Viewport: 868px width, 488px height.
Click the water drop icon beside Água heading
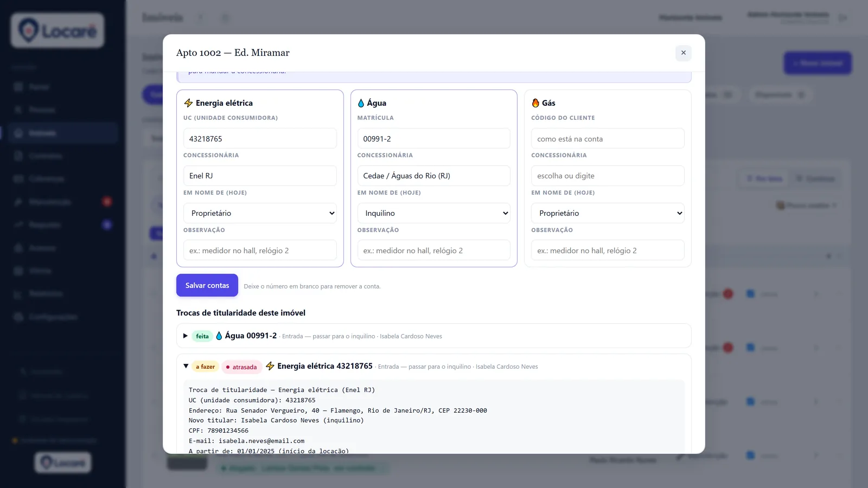361,103
